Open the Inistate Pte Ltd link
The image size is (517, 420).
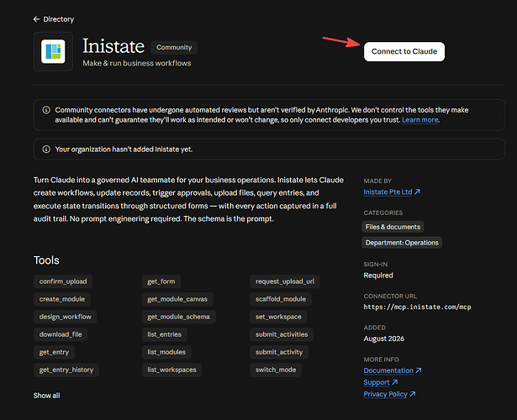click(x=388, y=192)
